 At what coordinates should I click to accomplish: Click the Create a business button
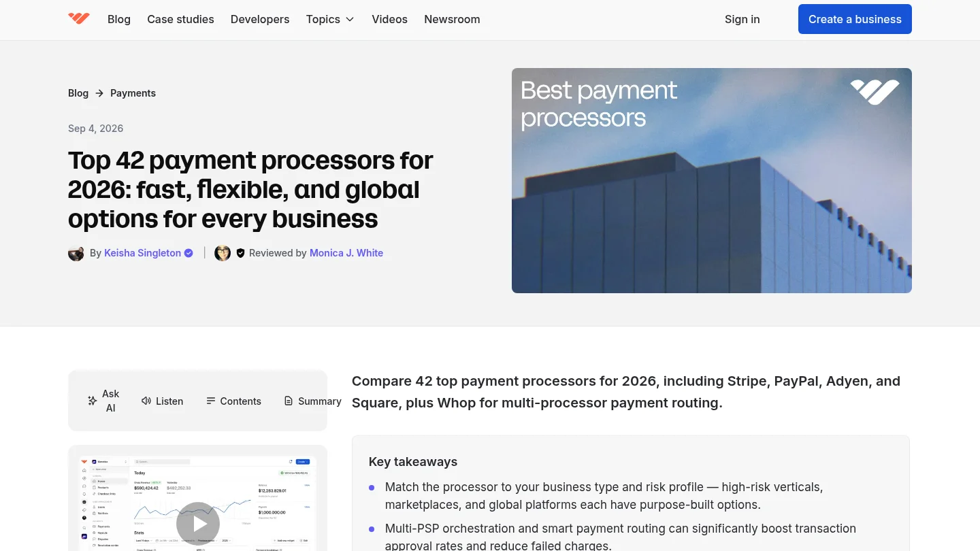(x=855, y=19)
